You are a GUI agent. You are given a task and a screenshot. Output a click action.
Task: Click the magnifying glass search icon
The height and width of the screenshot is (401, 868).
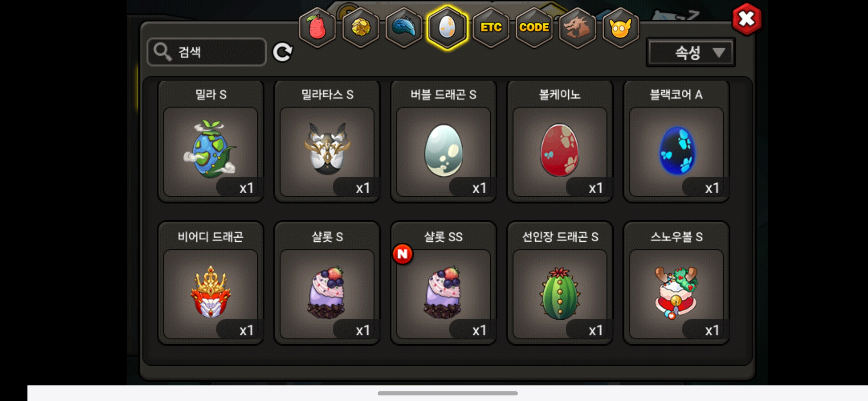pos(162,52)
